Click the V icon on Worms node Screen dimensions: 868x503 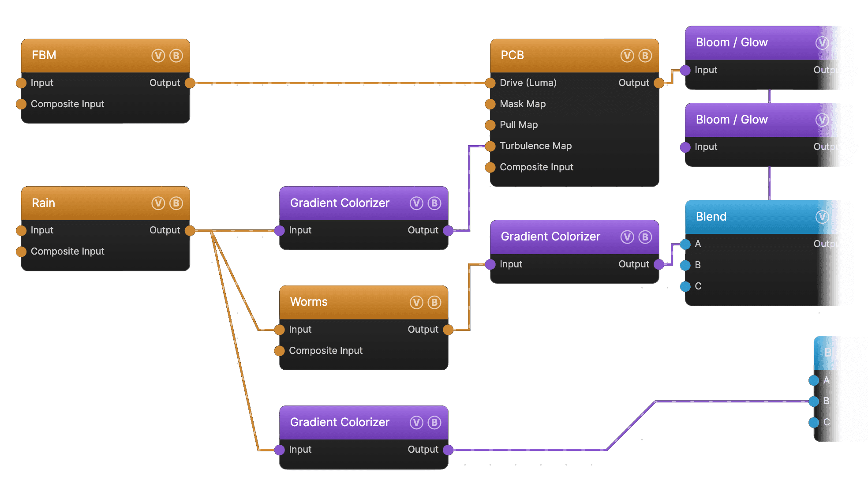tap(416, 302)
